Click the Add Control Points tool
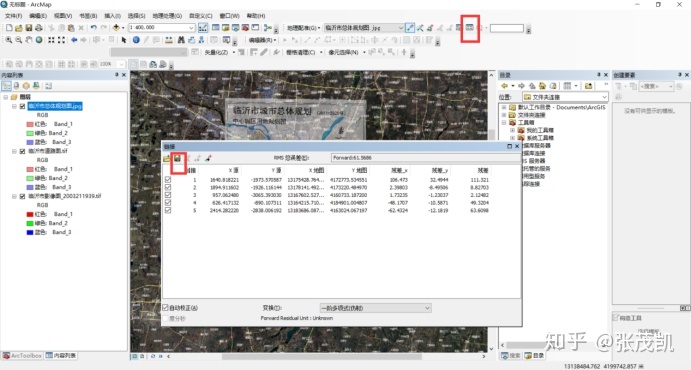 coord(410,28)
